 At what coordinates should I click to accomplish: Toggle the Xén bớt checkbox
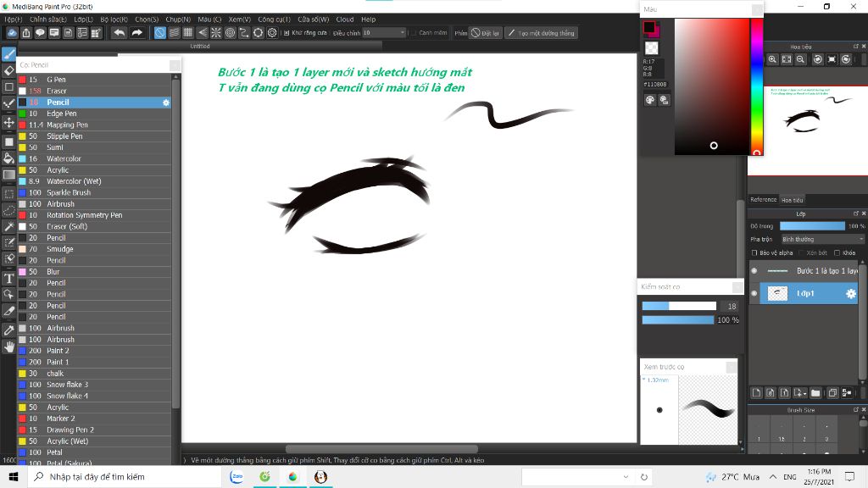(802, 252)
